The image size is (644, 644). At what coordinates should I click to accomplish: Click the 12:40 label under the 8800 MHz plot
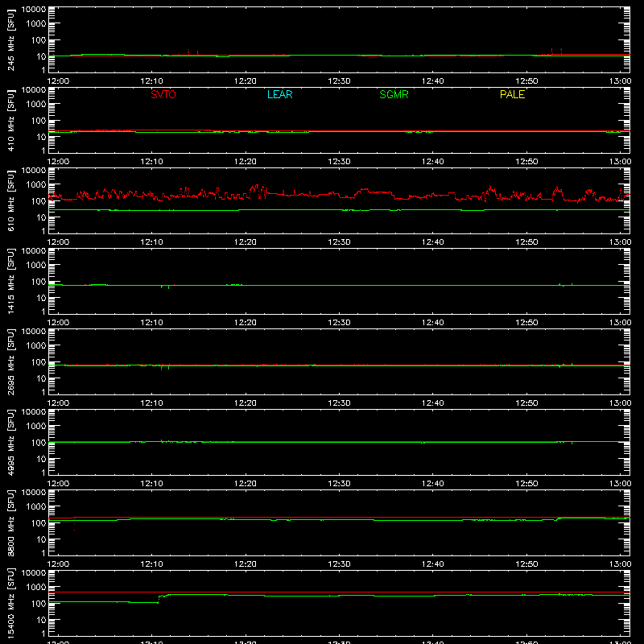[x=433, y=564]
